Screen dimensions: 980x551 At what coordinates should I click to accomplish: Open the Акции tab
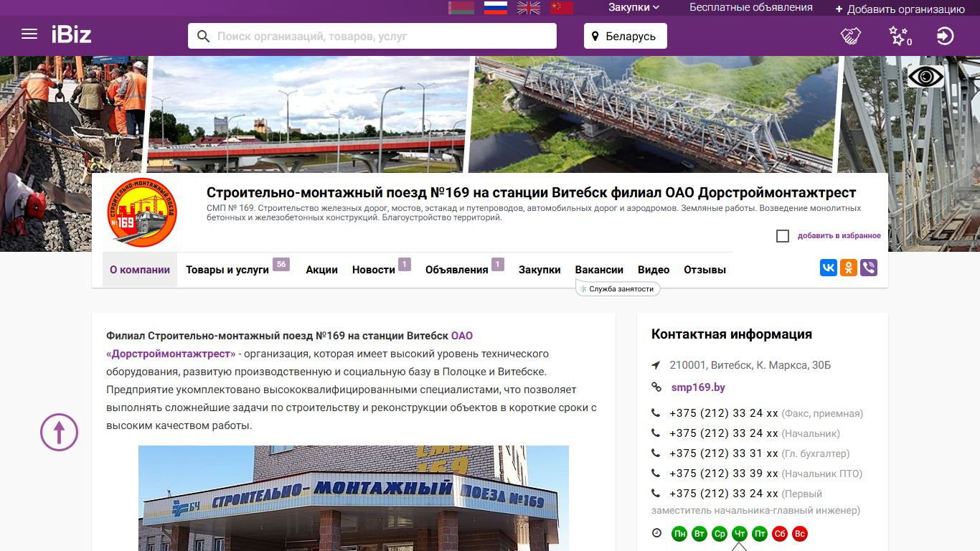pyautogui.click(x=322, y=270)
